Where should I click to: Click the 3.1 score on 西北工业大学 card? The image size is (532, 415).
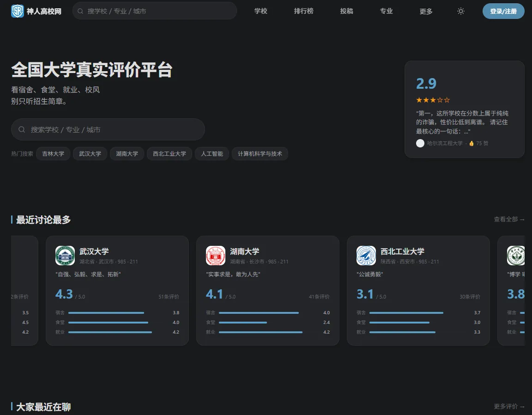pos(365,294)
